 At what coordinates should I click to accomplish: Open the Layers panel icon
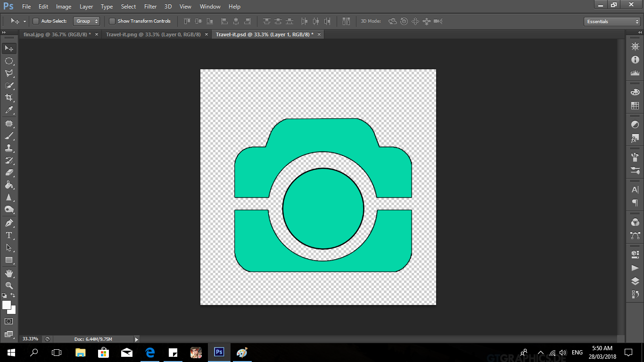click(635, 281)
